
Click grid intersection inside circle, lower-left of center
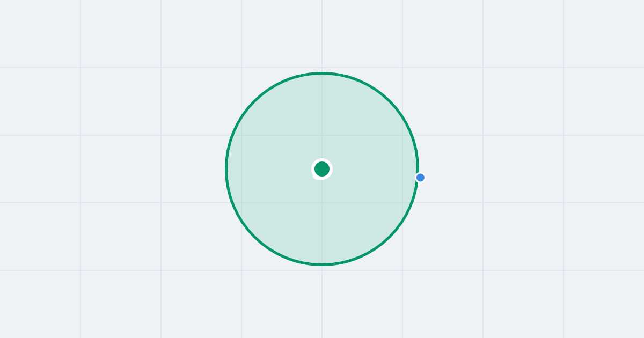pos(241,203)
